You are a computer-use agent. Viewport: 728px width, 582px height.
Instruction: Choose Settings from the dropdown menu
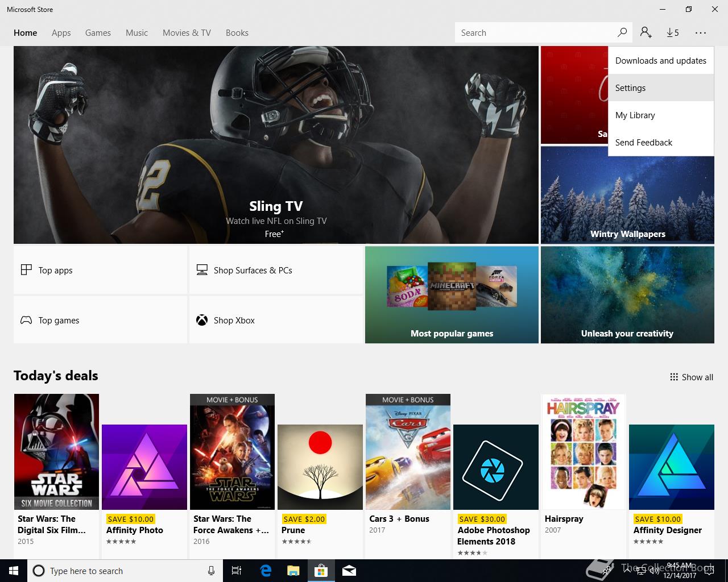tap(661, 88)
